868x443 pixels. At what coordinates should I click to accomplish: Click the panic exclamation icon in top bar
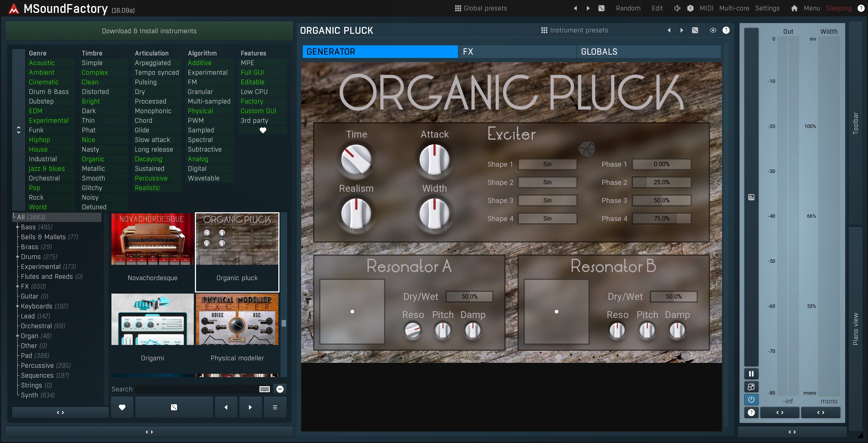[x=690, y=8]
